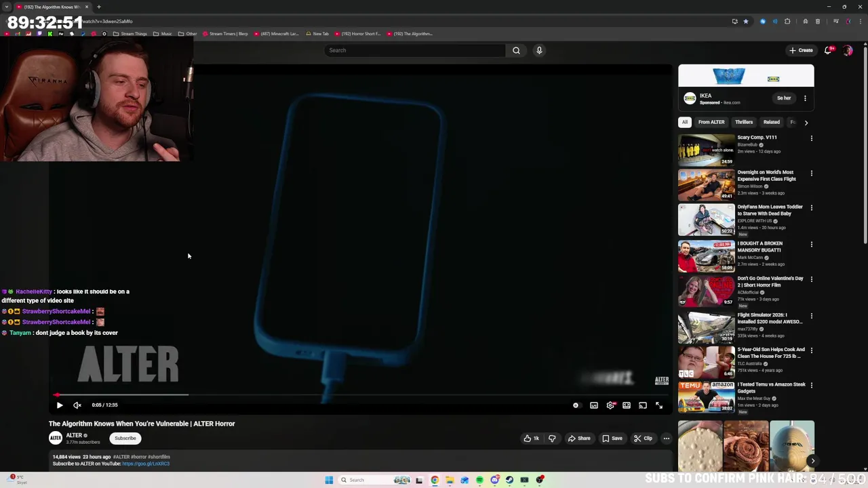Open the ALTER channel avatar

(x=56, y=439)
